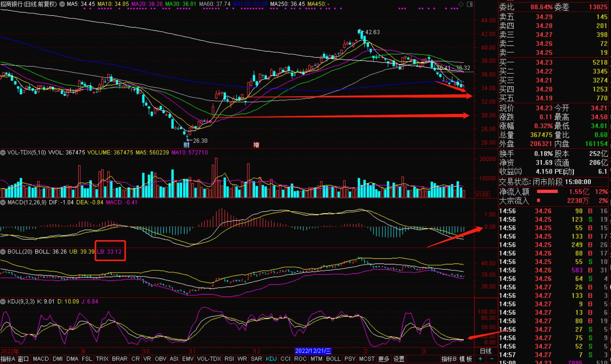Select the SAR indicator tab

pos(256,359)
